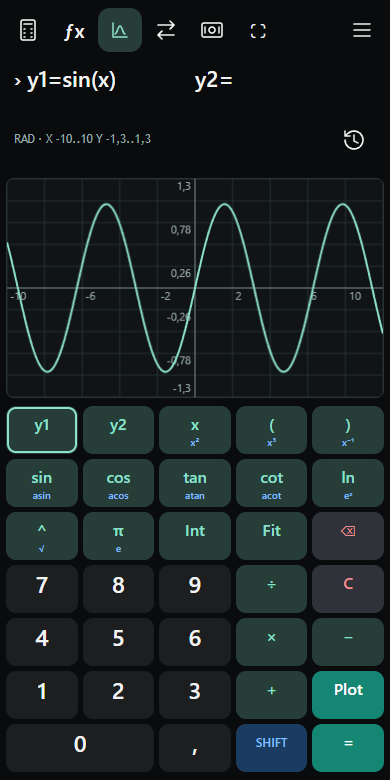
Task: Clear input with the C key
Action: pyautogui.click(x=348, y=589)
